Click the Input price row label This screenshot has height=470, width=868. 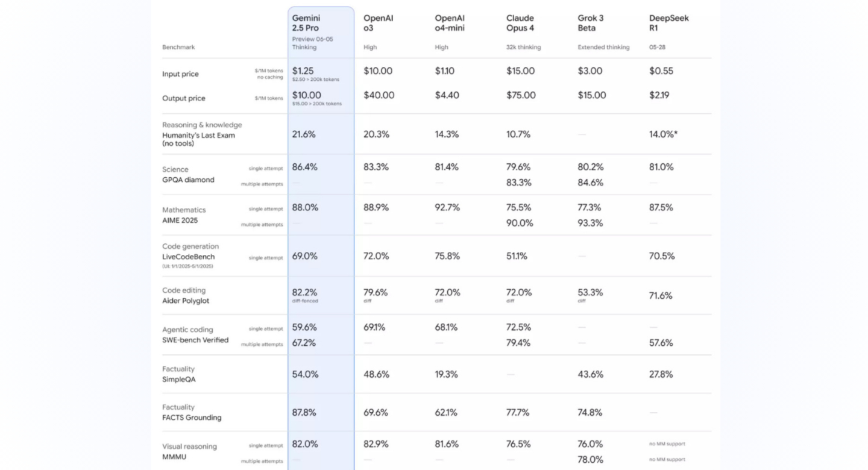pyautogui.click(x=180, y=74)
